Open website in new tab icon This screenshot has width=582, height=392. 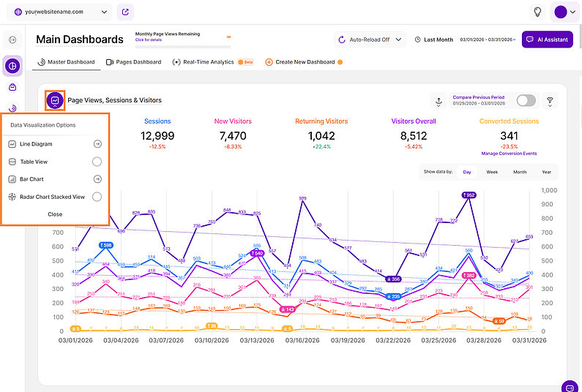[x=125, y=12]
